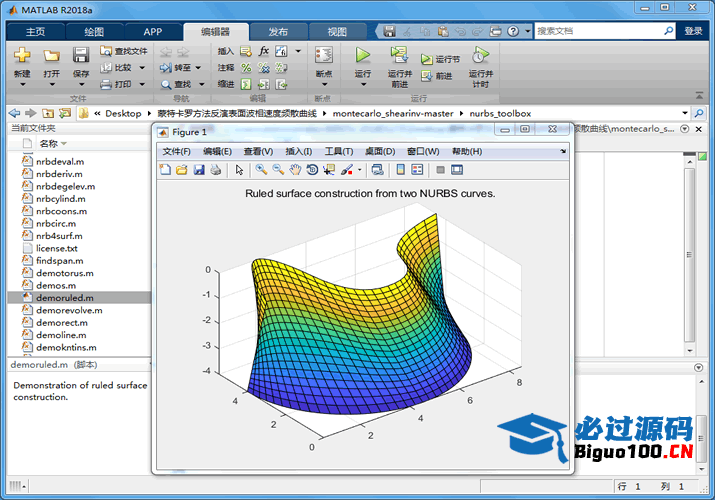The height and width of the screenshot is (500, 715).
Task: Open the Find (查找) dropdown arrow
Action: [202, 84]
